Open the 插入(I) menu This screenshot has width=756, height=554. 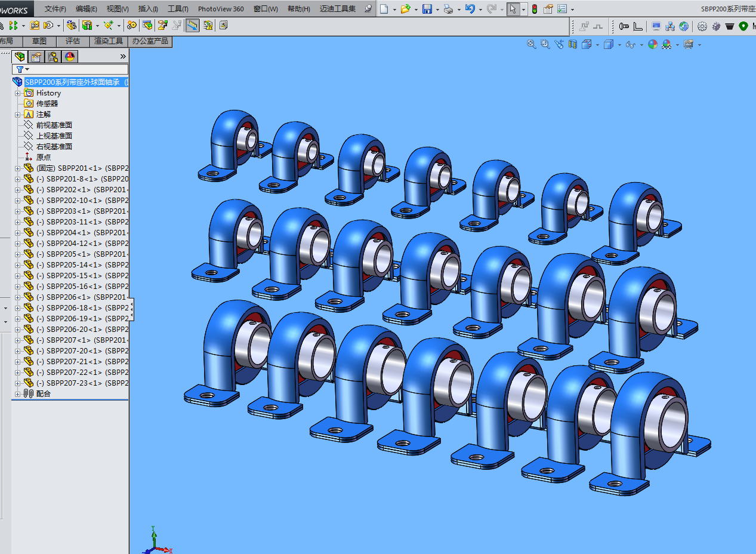[148, 9]
